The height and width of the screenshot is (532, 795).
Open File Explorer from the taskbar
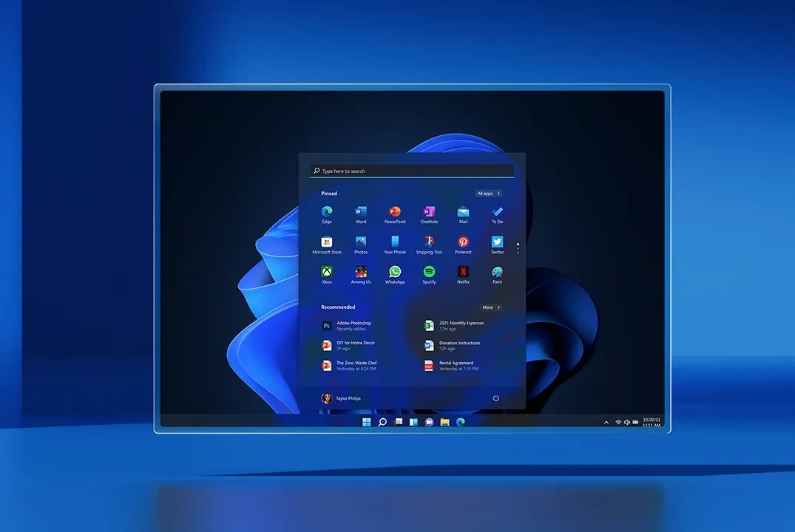click(x=444, y=422)
